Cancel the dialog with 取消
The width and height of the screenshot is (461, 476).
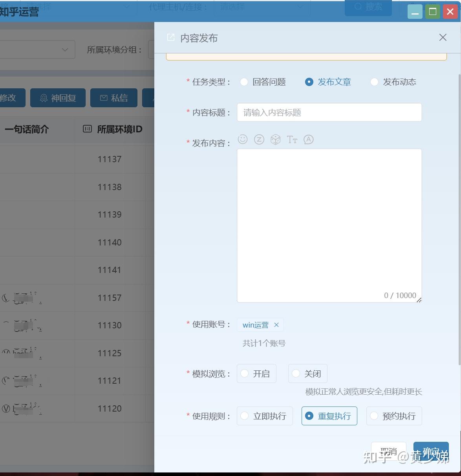pyautogui.click(x=389, y=452)
